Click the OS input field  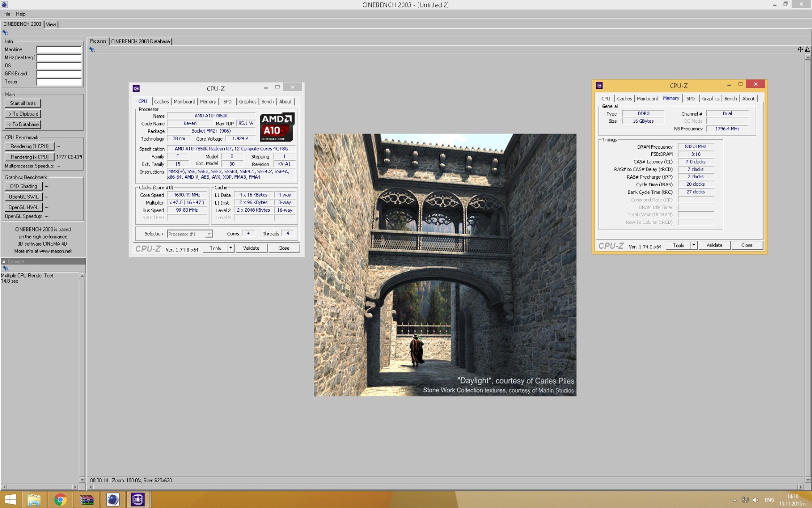(x=59, y=66)
